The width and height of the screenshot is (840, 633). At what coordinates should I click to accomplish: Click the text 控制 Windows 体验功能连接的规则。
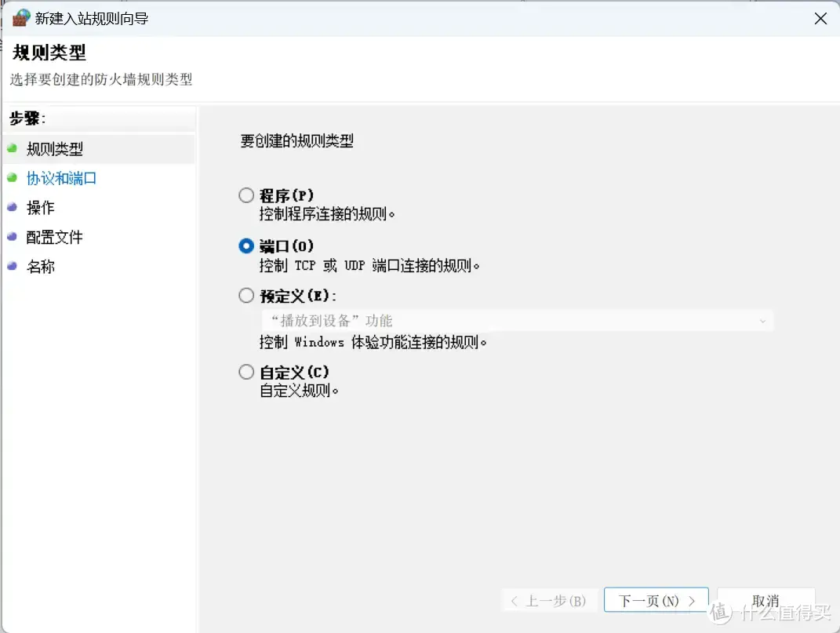pos(373,342)
